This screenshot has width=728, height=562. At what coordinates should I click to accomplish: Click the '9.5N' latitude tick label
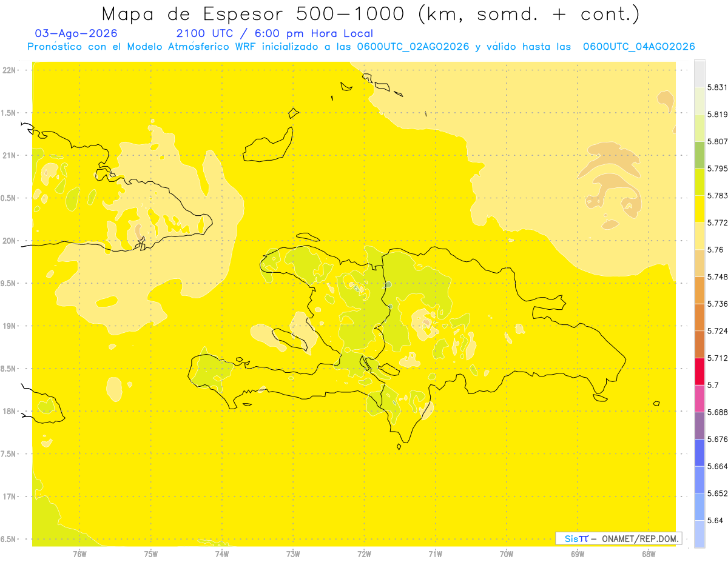click(x=8, y=284)
